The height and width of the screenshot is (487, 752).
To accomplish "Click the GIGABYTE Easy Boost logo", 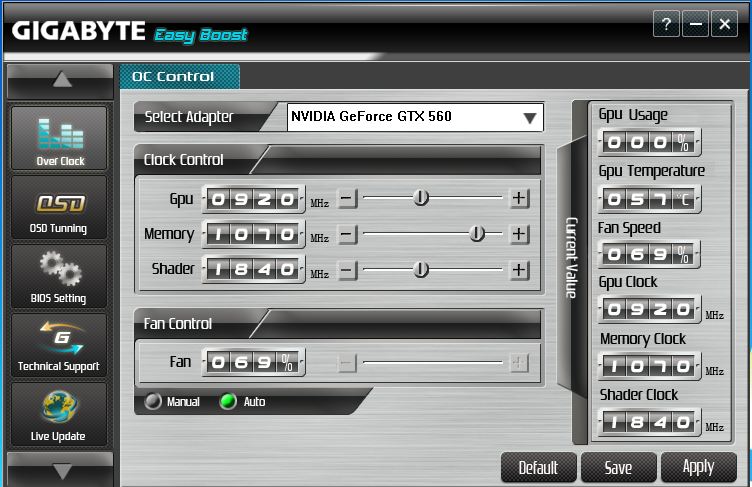I will coord(129,32).
